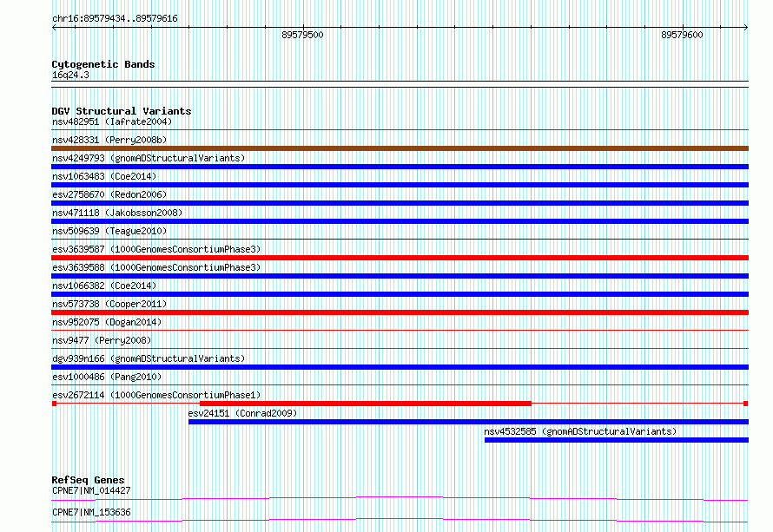Open transcript CPNE7|NM_153636
Screen dimensions: 773x532
(91, 512)
